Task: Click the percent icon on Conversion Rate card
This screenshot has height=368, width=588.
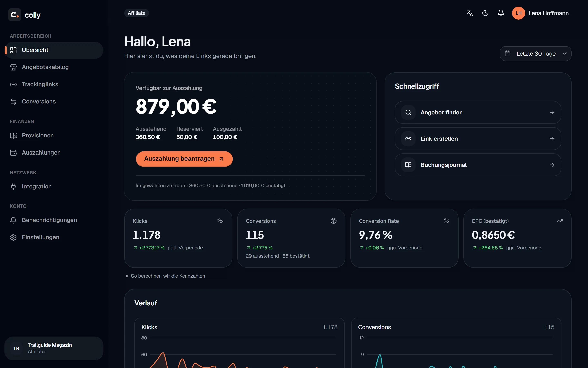Action: tap(447, 221)
